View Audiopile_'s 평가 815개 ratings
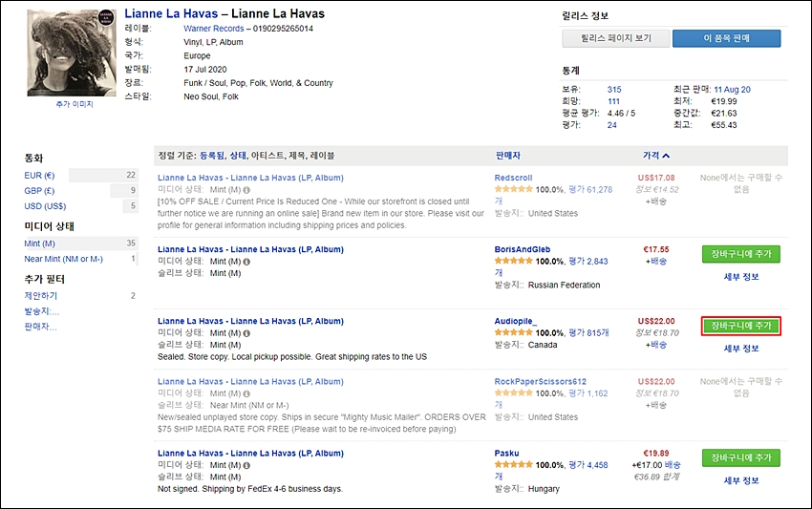 coord(588,333)
